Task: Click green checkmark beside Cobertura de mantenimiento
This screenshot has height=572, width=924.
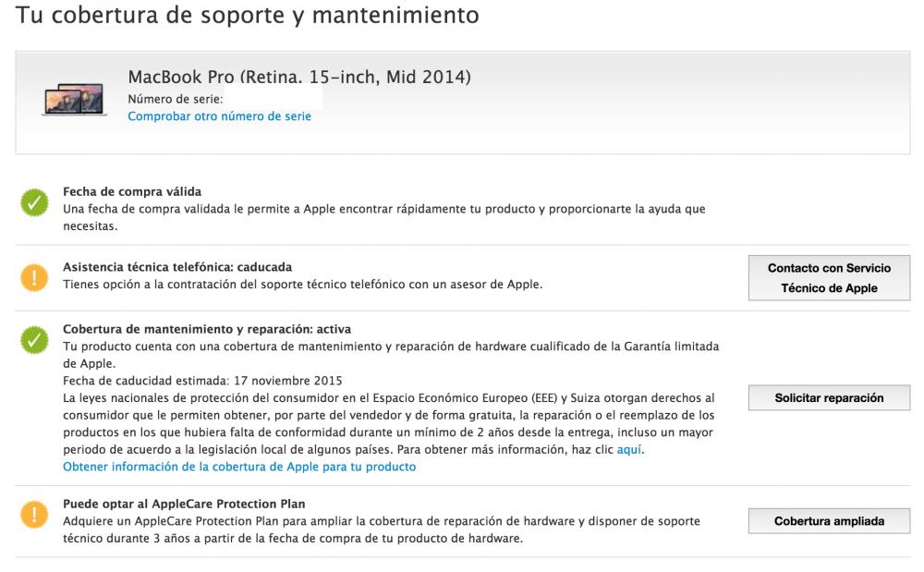Action: pyautogui.click(x=34, y=340)
